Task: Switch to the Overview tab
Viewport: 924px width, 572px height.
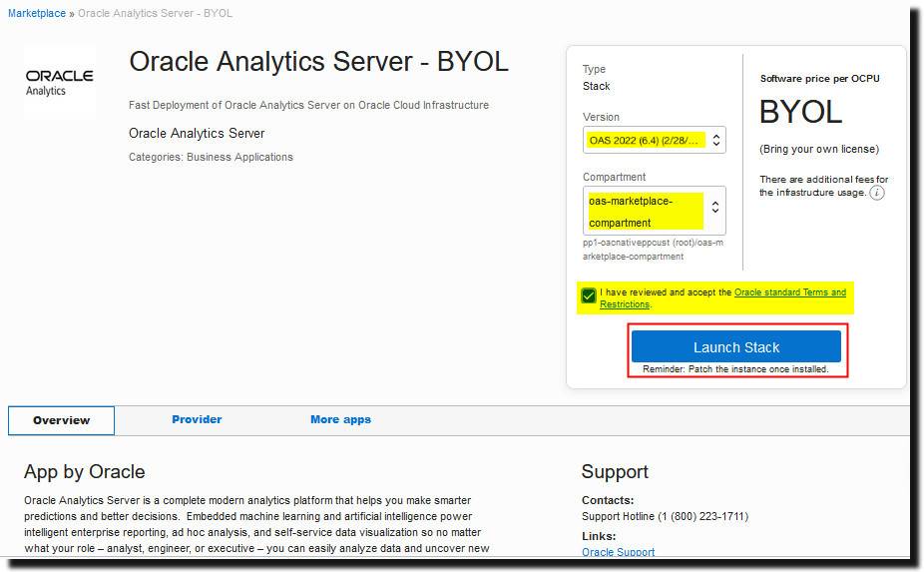Action: [61, 420]
